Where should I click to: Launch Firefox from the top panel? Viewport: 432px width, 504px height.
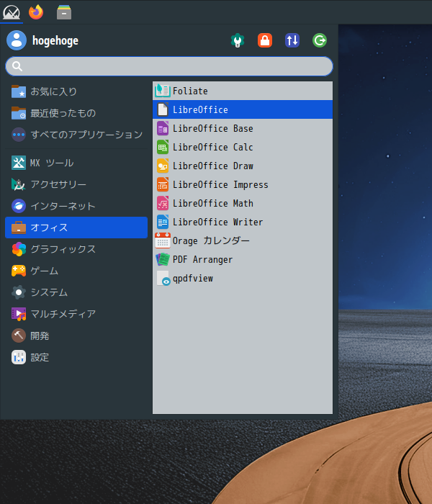click(36, 12)
